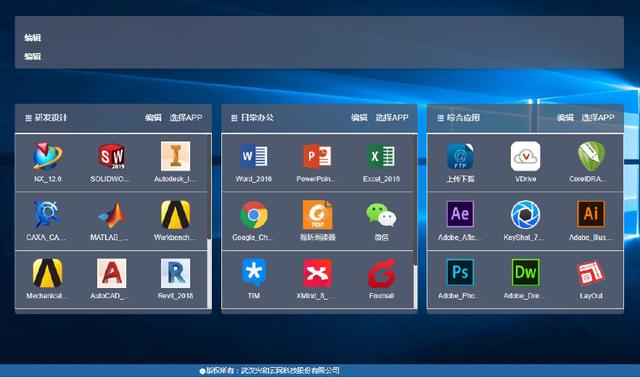This screenshot has width=640, height=378.
Task: Launch Excel_2016 icon
Action: [381, 156]
